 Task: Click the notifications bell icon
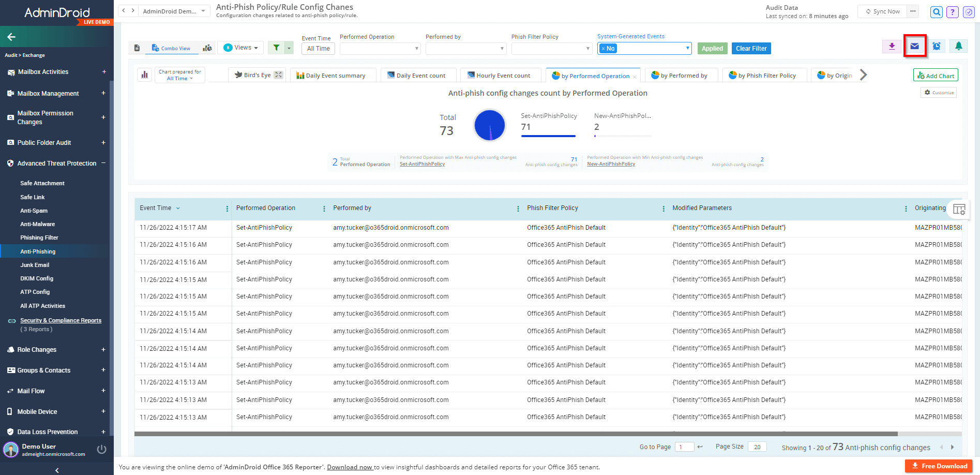(x=958, y=46)
